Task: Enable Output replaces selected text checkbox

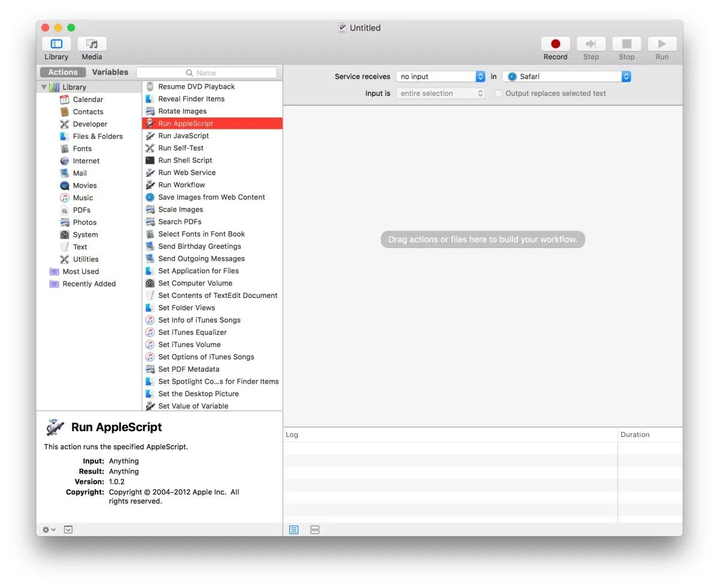Action: (498, 94)
